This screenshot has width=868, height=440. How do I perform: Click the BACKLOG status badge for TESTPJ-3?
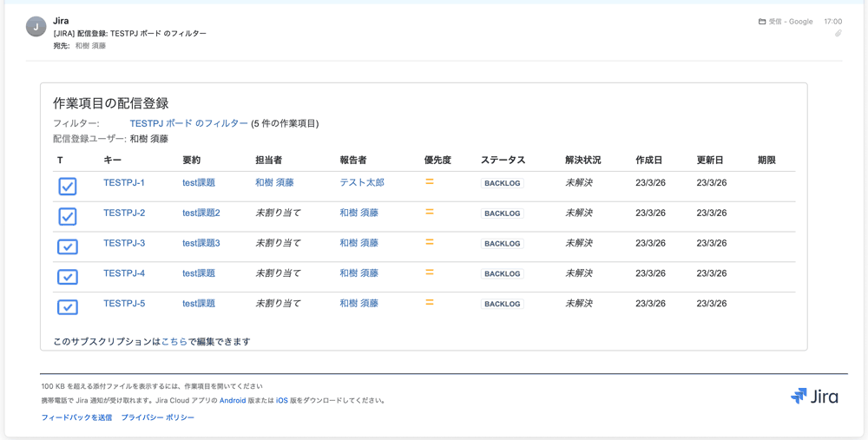[502, 244]
